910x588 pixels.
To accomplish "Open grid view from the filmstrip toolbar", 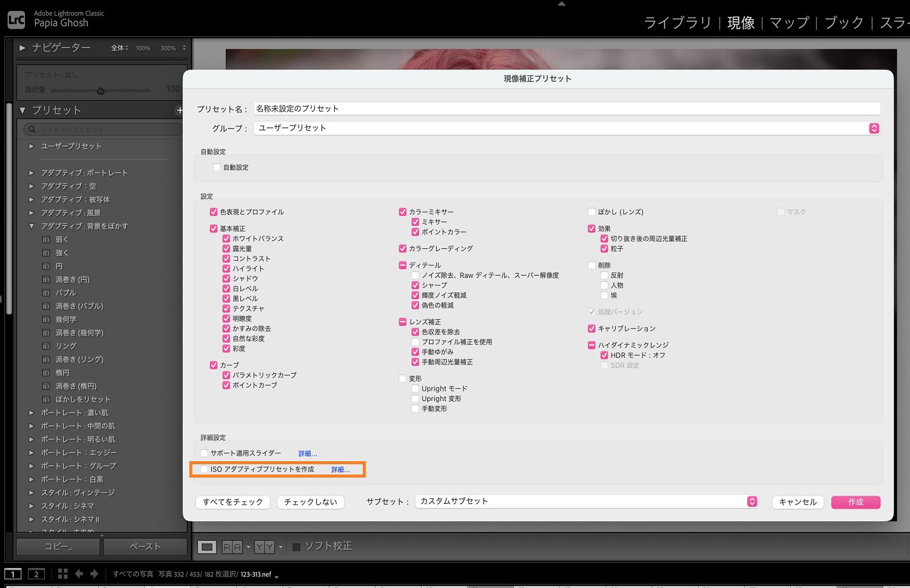I will click(x=62, y=573).
